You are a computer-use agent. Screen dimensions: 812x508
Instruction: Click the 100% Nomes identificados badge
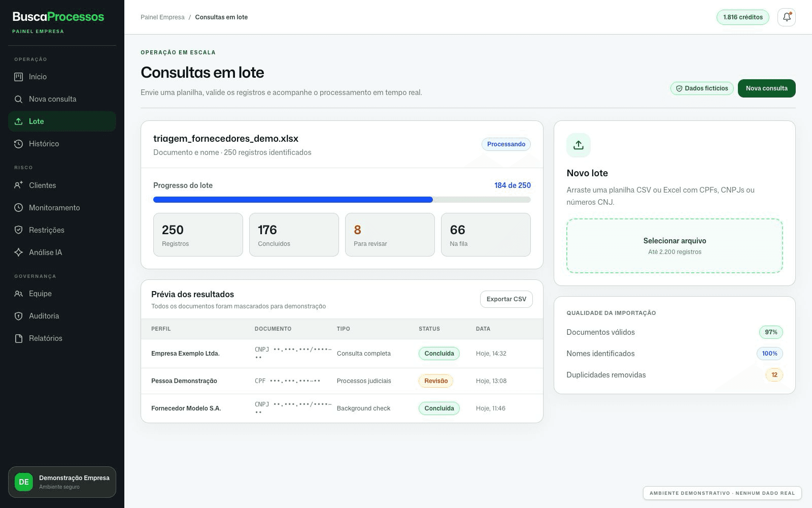coord(769,354)
